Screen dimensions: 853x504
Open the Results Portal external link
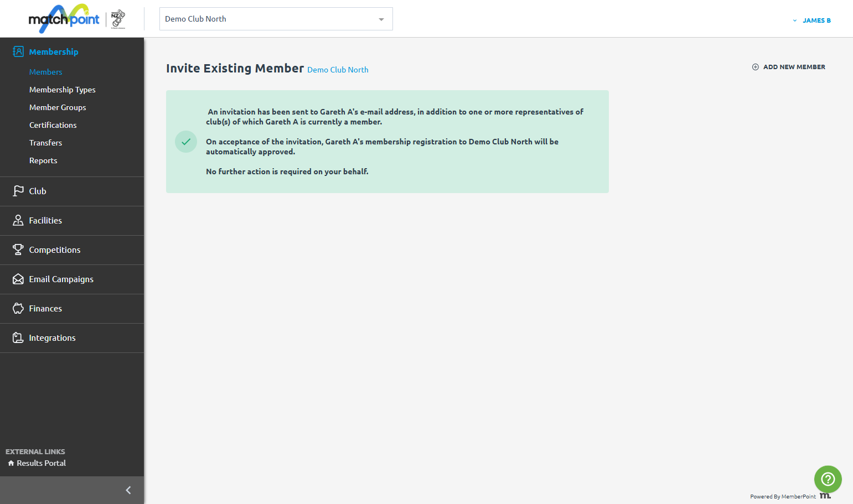[37, 463]
